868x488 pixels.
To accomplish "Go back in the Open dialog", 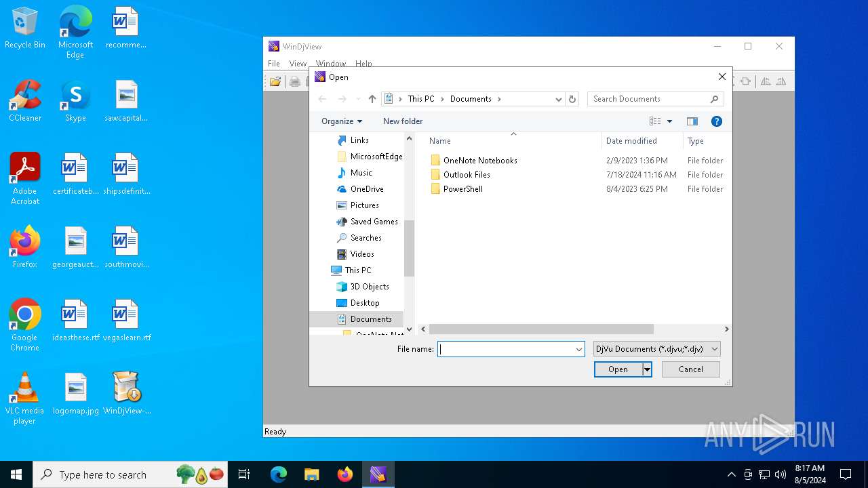I will click(323, 99).
